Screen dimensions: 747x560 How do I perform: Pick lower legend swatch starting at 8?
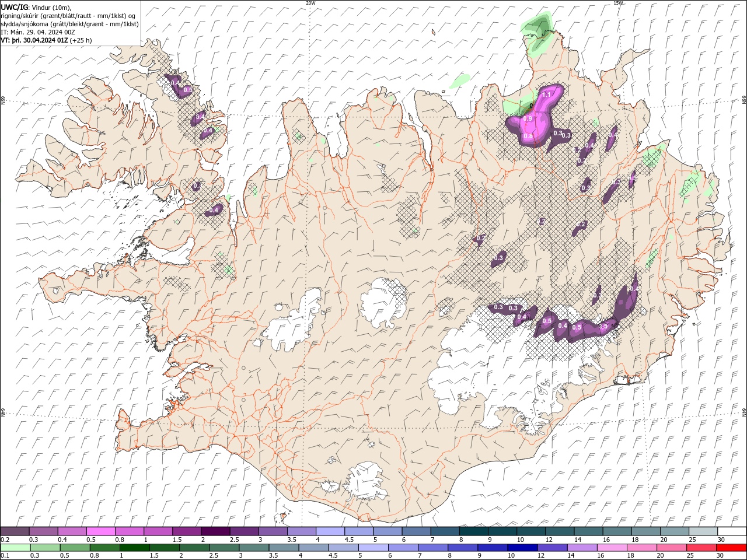click(462, 548)
